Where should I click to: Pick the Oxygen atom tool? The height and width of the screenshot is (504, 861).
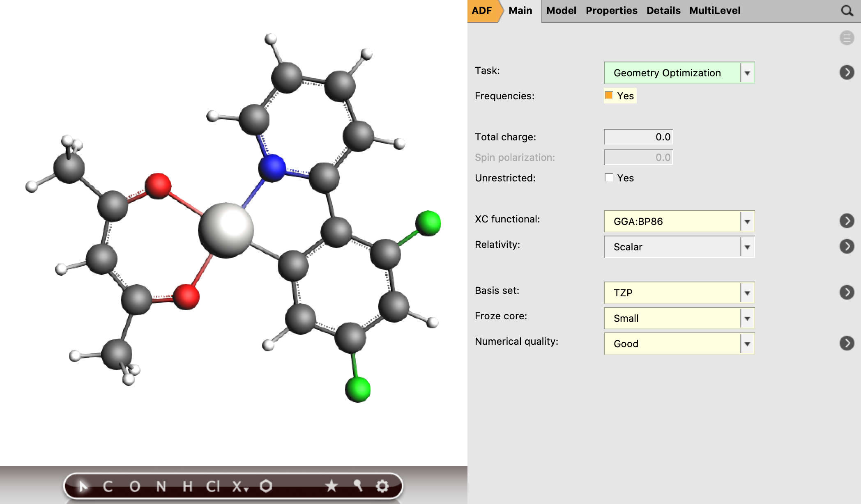pos(135,487)
